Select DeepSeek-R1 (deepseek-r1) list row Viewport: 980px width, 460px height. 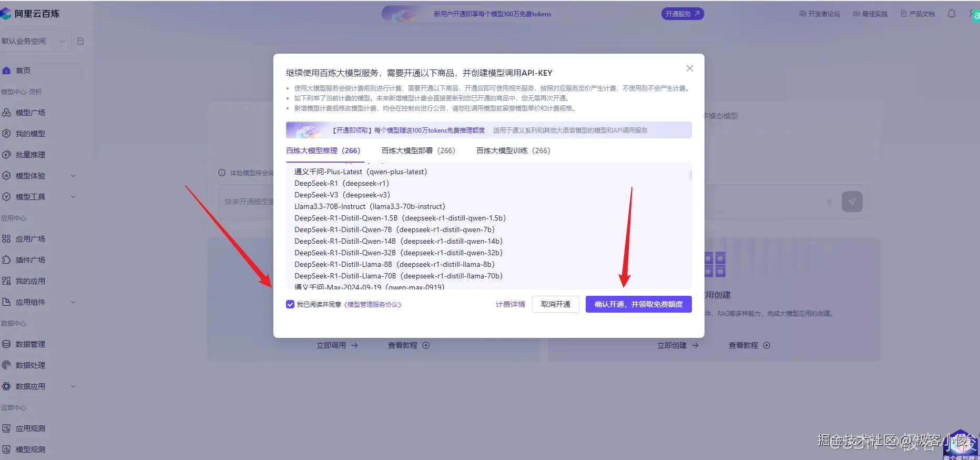coord(342,183)
